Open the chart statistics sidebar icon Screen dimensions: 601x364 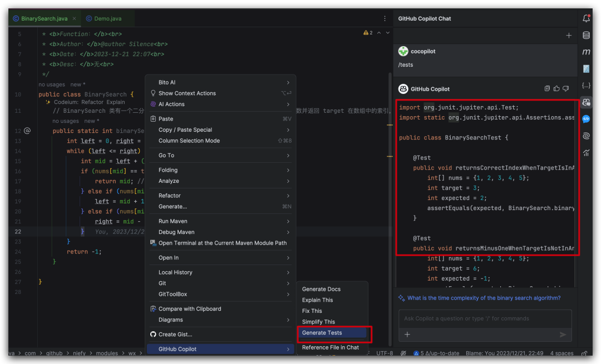tap(586, 153)
